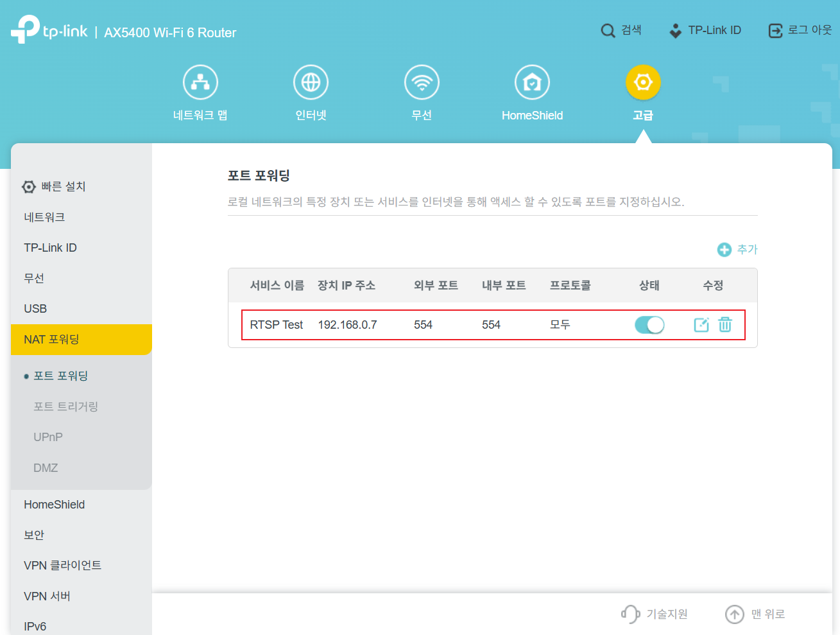Log out using the 로그 아웃 button
This screenshot has width=840, height=635.
[x=800, y=30]
